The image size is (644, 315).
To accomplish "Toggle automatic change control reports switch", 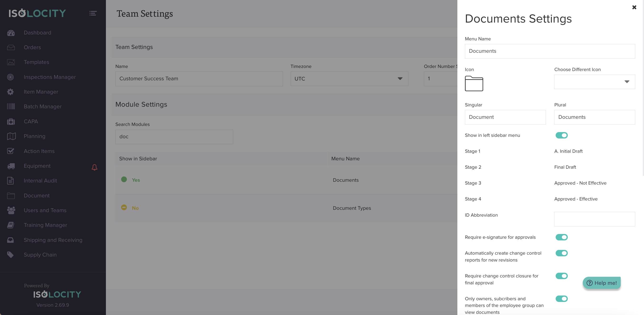I will (x=561, y=253).
